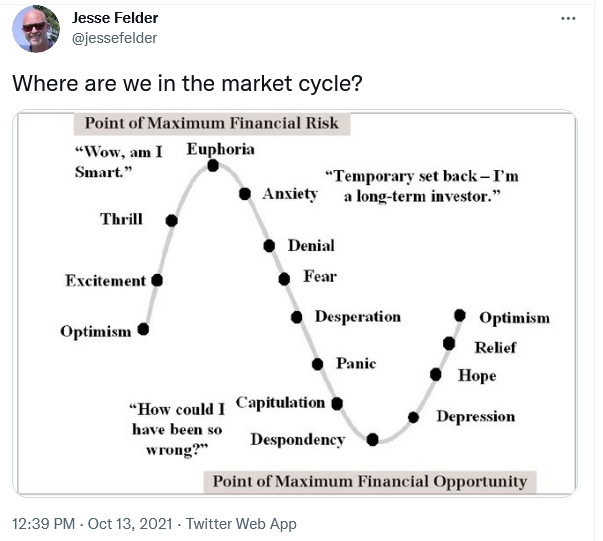Click the Anxiety point on the curve

pos(245,194)
